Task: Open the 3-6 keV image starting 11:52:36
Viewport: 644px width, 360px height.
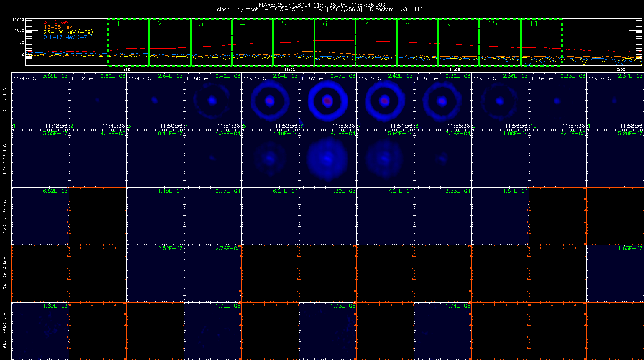Action: [328, 101]
